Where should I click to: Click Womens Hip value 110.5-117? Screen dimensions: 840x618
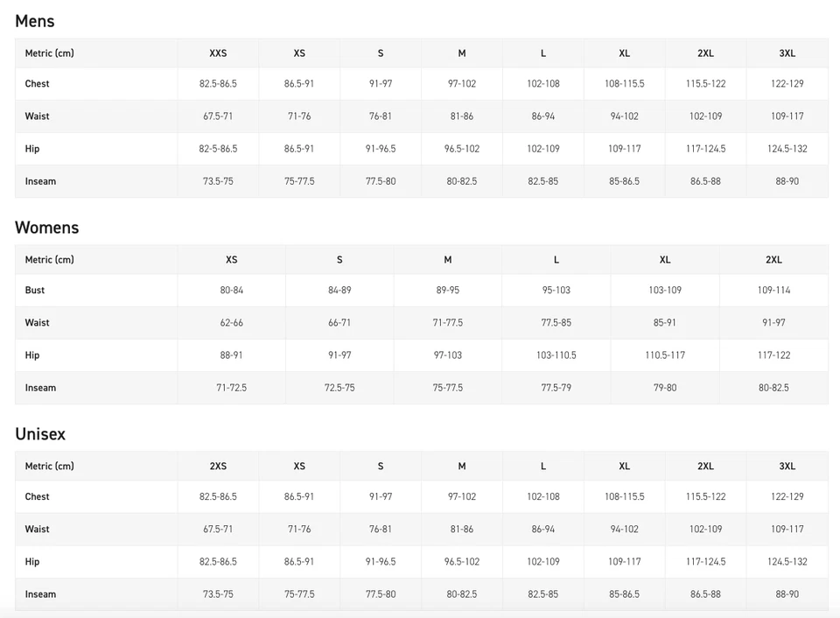[665, 355]
